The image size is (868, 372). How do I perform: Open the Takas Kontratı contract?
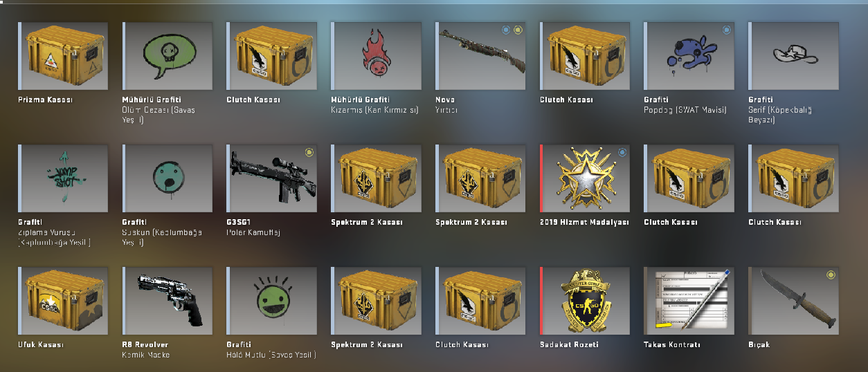689,301
